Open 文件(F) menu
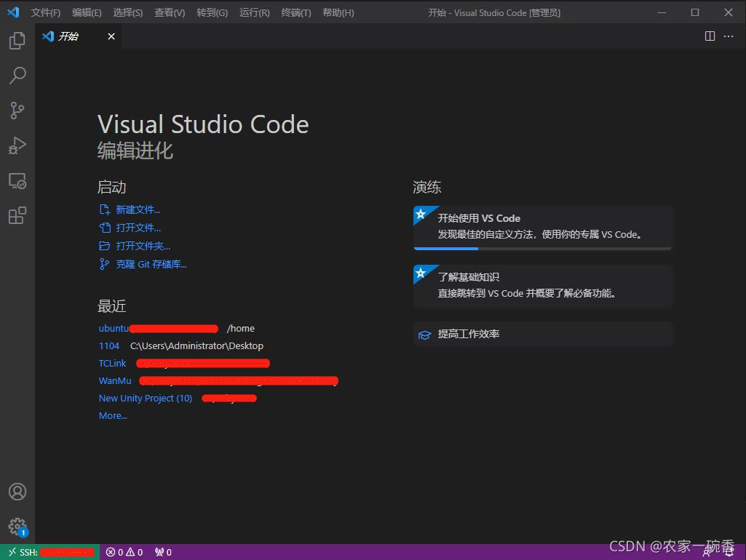746x560 pixels. [x=46, y=13]
